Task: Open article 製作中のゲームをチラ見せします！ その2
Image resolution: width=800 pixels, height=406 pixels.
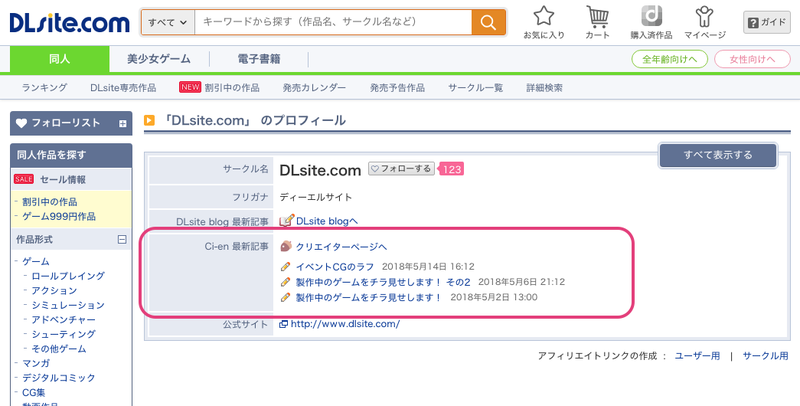Action: (383, 282)
